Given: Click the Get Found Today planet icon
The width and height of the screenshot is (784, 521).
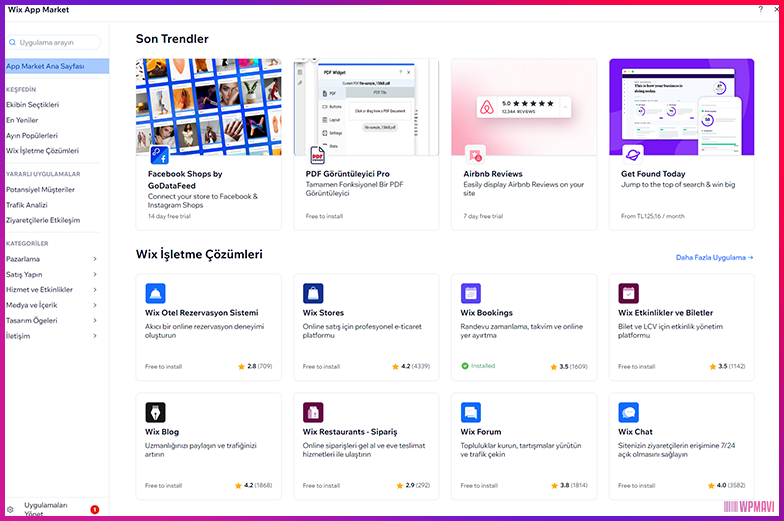Looking at the screenshot, I should (x=633, y=155).
